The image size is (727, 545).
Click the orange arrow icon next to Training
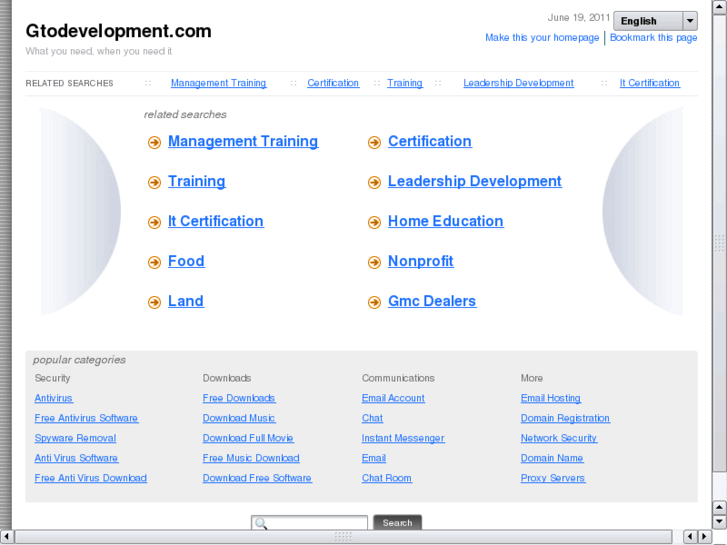point(154,182)
